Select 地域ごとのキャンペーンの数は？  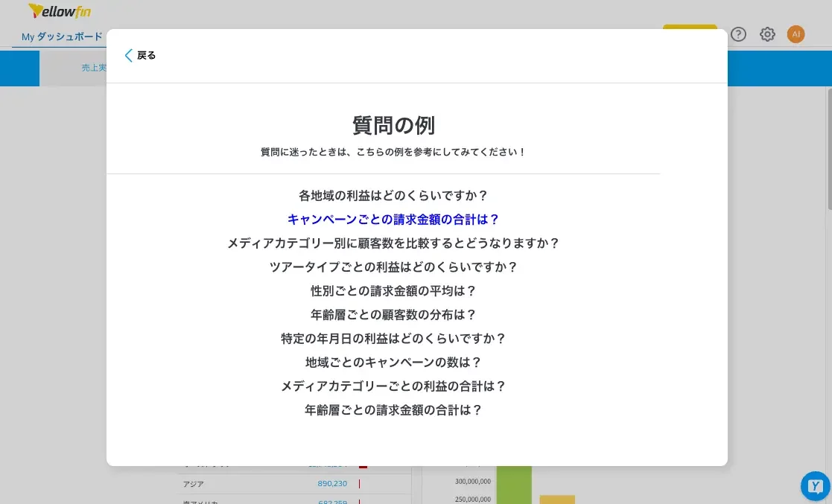click(393, 362)
